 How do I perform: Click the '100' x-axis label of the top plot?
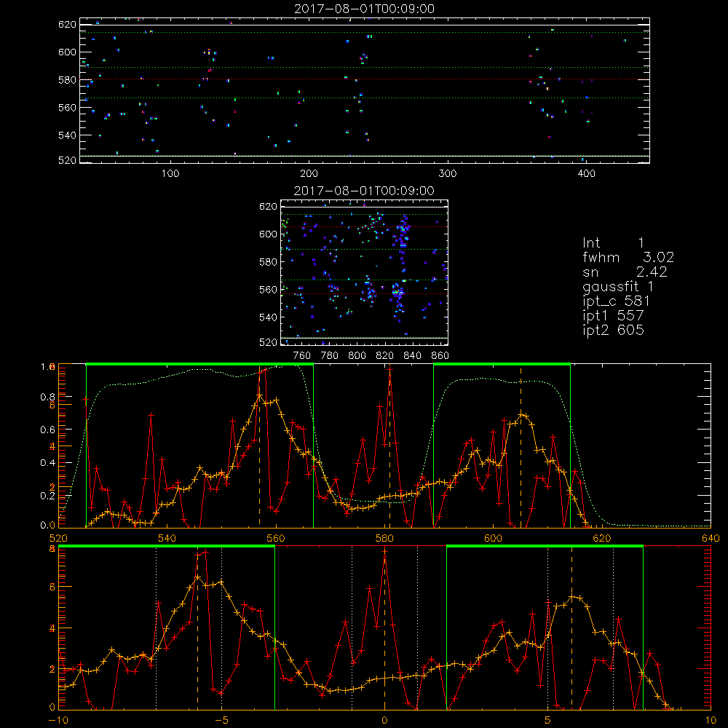pyautogui.click(x=170, y=174)
